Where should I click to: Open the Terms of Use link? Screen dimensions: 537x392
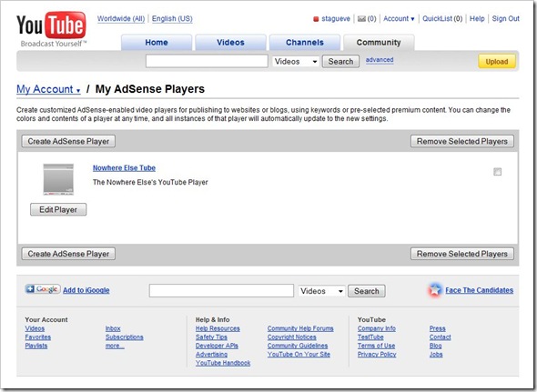coord(376,346)
